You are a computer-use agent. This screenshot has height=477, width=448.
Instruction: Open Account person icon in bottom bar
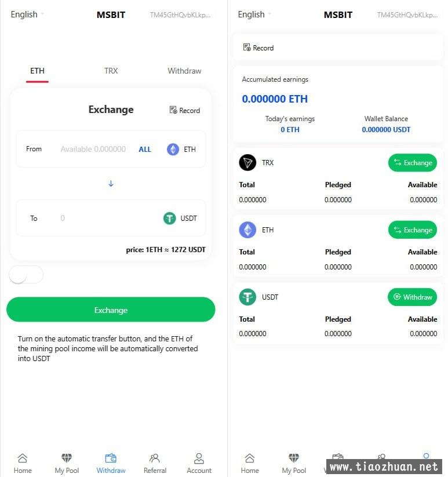click(199, 458)
